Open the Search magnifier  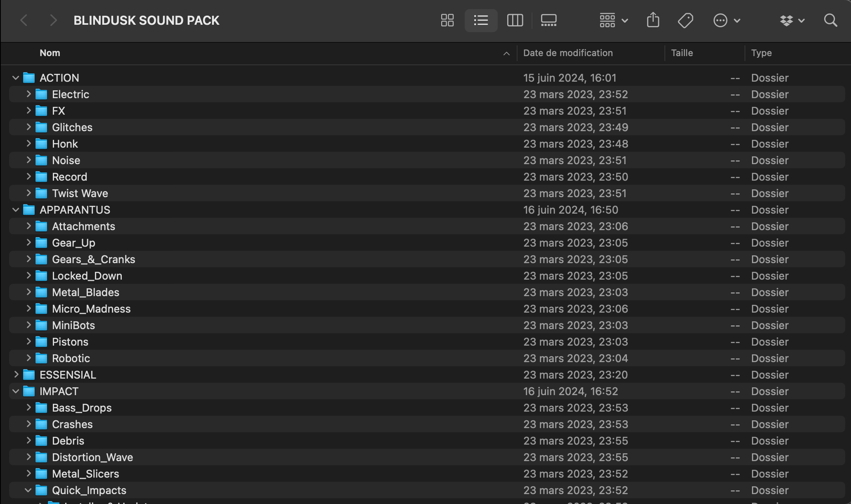point(830,20)
